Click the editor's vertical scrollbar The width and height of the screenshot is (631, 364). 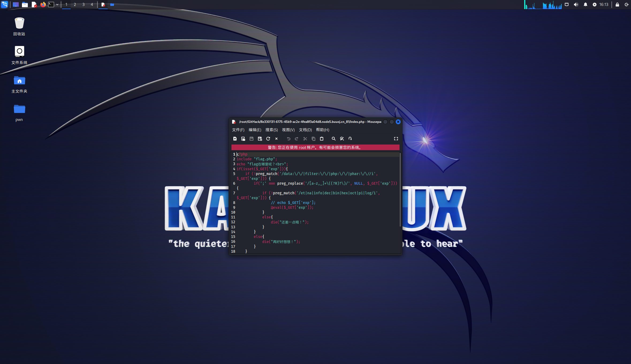[400, 190]
